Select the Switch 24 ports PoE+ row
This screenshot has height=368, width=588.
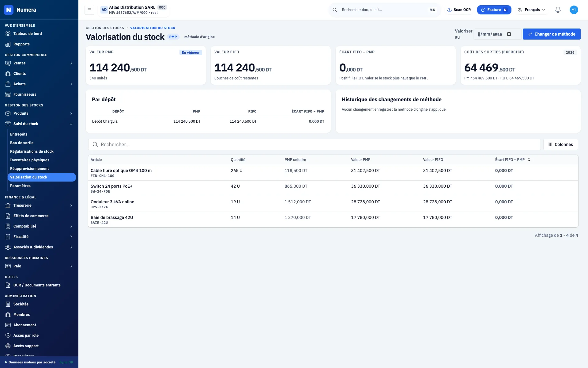pos(333,188)
